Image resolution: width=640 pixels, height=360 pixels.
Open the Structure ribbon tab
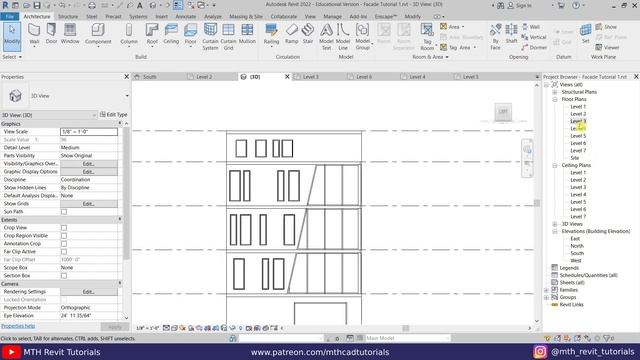[x=68, y=16]
